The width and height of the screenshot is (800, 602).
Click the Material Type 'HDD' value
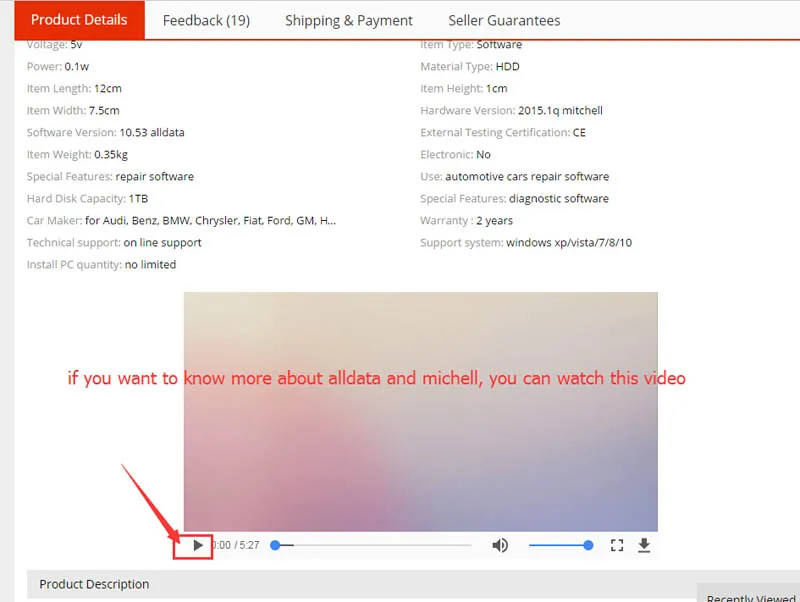508,67
